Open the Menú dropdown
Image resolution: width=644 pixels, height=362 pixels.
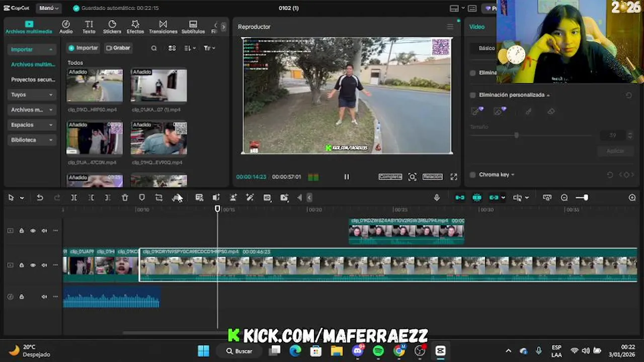(x=49, y=8)
